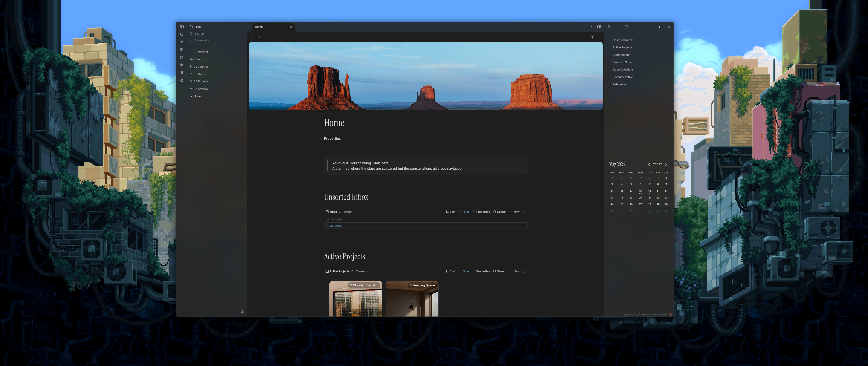Jump to Unsorted Inbox in outline

[x=622, y=40]
